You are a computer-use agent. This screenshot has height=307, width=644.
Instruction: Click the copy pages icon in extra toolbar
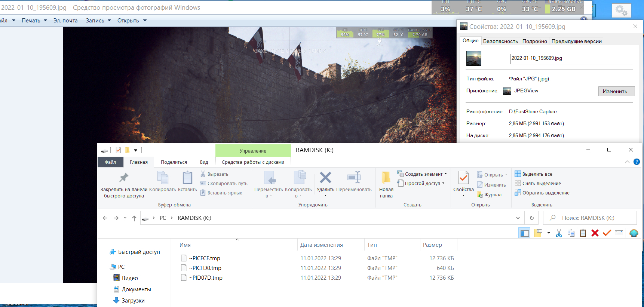tap(571, 233)
